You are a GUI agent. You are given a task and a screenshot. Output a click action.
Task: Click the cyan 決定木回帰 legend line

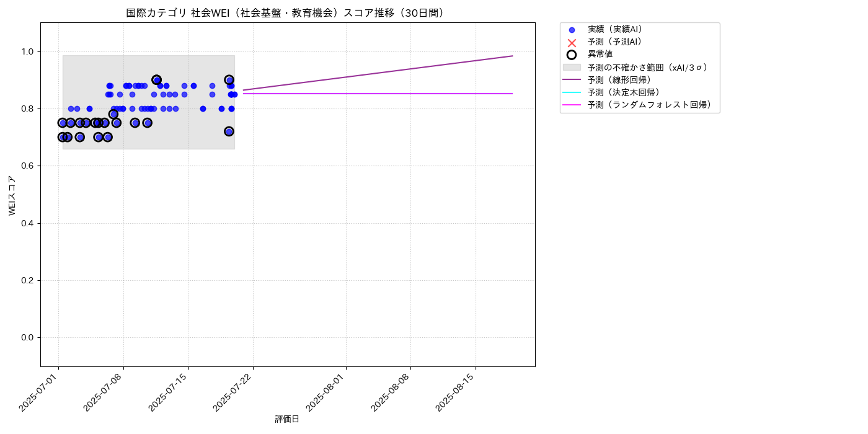pyautogui.click(x=572, y=92)
